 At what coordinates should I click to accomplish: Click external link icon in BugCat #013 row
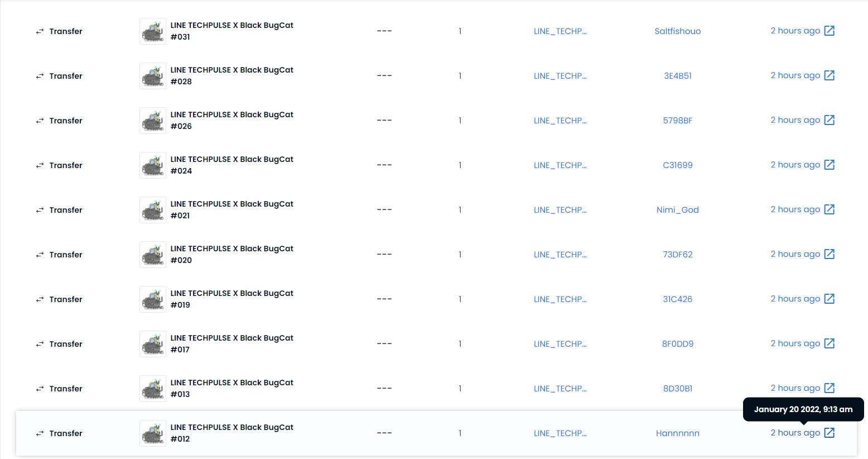click(830, 388)
